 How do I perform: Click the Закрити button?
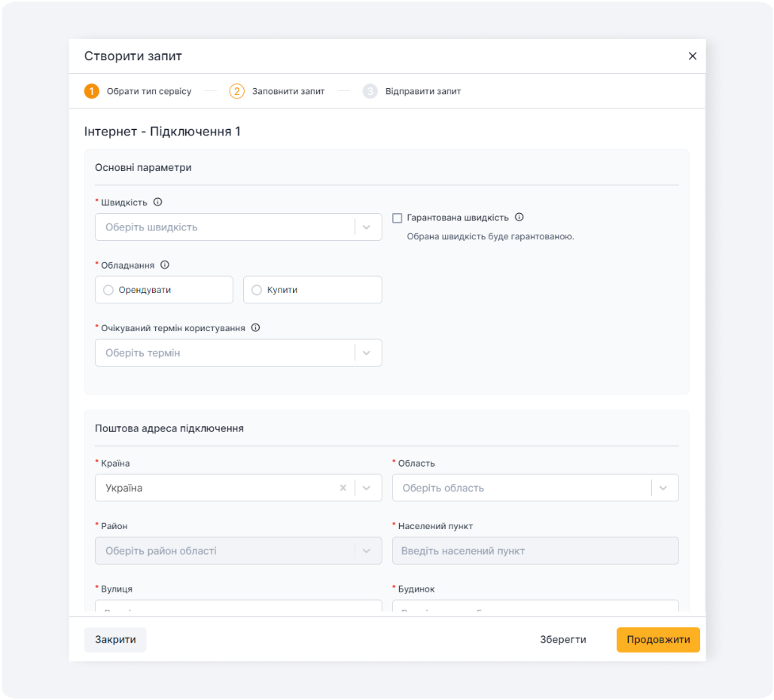point(115,640)
